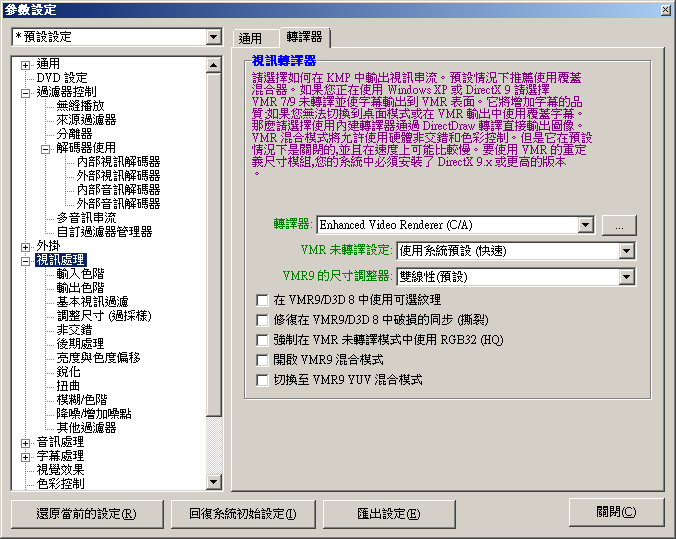This screenshot has height=539, width=676.
Task: Select the 視訊處理 tree label
Action: 61,260
